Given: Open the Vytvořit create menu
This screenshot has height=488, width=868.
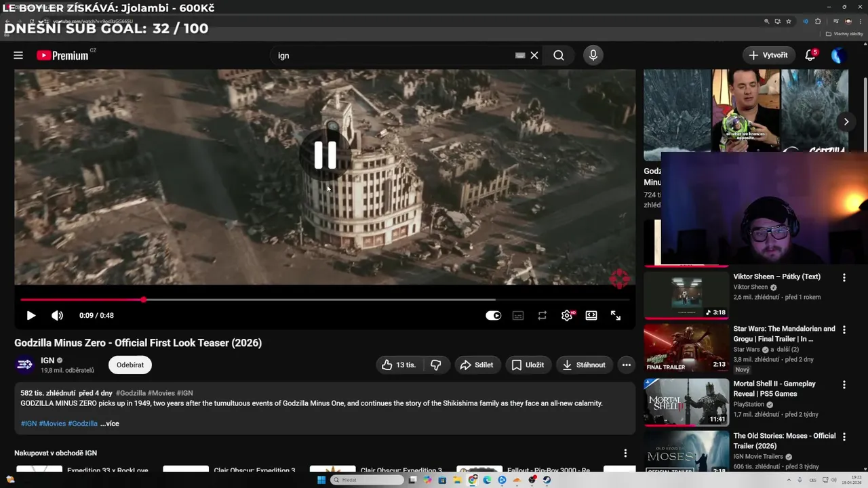Looking at the screenshot, I should pyautogui.click(x=769, y=56).
